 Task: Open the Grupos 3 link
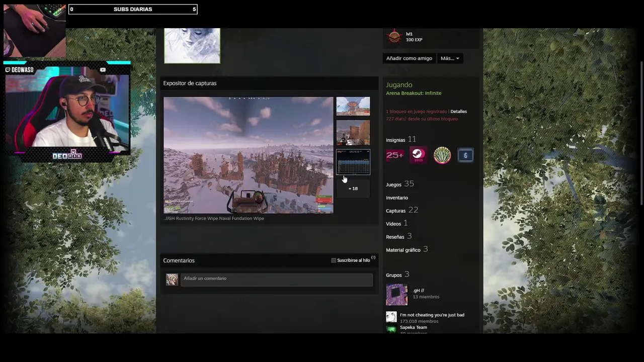tap(397, 275)
